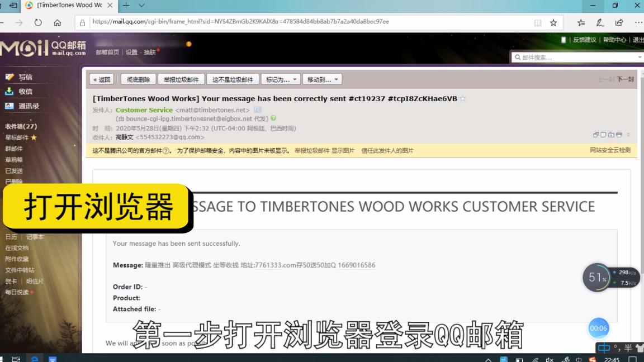Click the contact card icon beside sender address
This screenshot has height=362, width=644.
pyautogui.click(x=258, y=110)
